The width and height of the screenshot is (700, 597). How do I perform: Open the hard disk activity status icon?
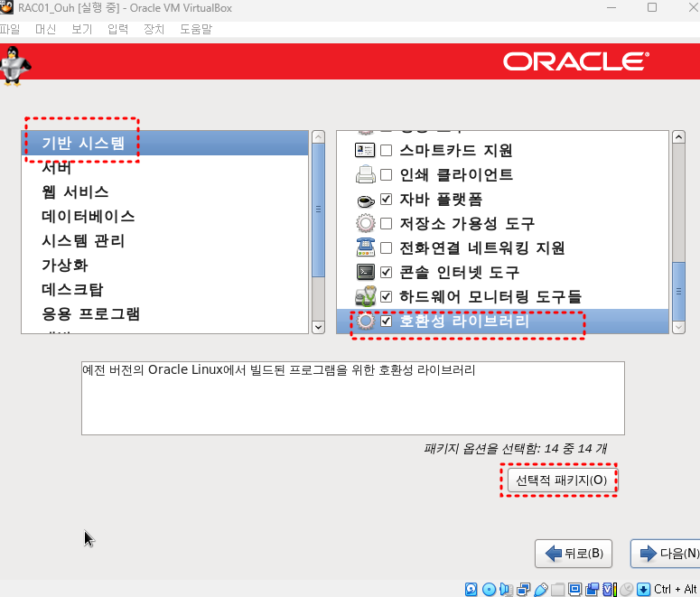[x=471, y=590]
